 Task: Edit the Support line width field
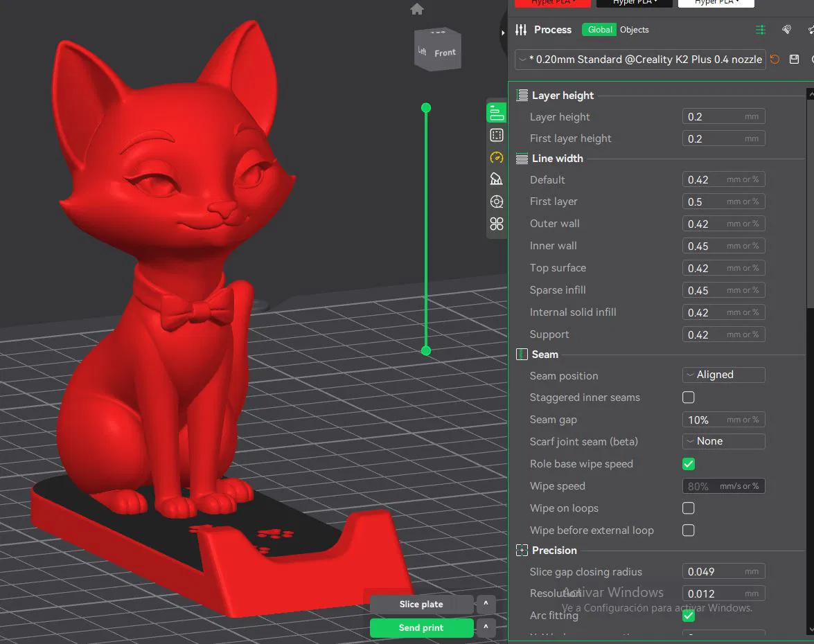coord(724,334)
